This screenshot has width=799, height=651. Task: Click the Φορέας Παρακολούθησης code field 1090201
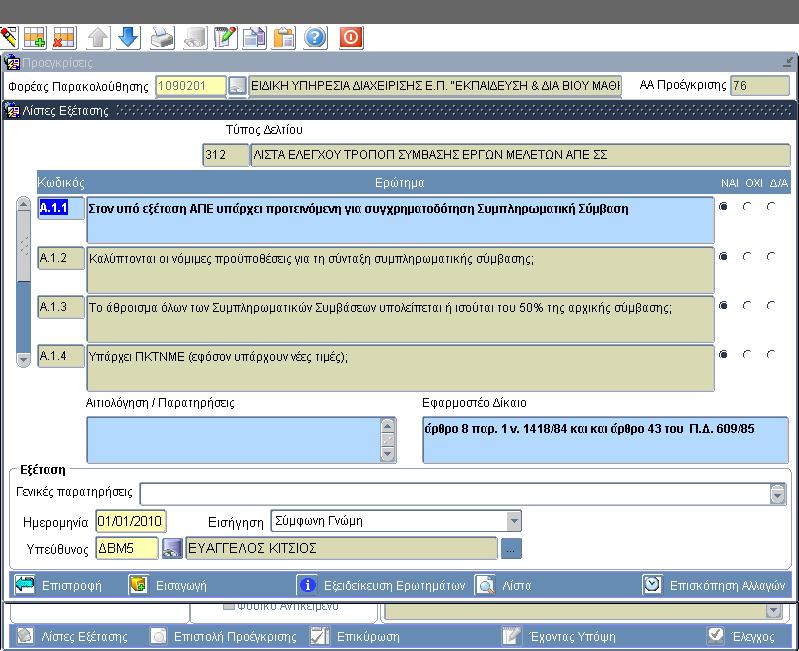pos(191,86)
